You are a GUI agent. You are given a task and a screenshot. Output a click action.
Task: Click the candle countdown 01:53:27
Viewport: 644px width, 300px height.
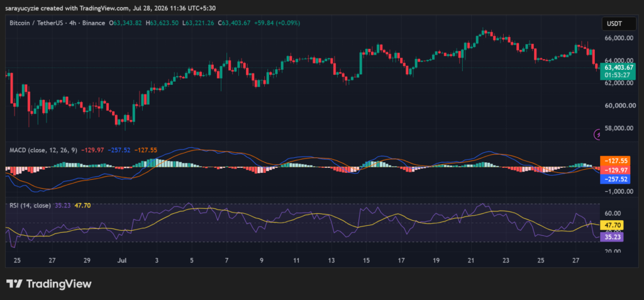616,75
